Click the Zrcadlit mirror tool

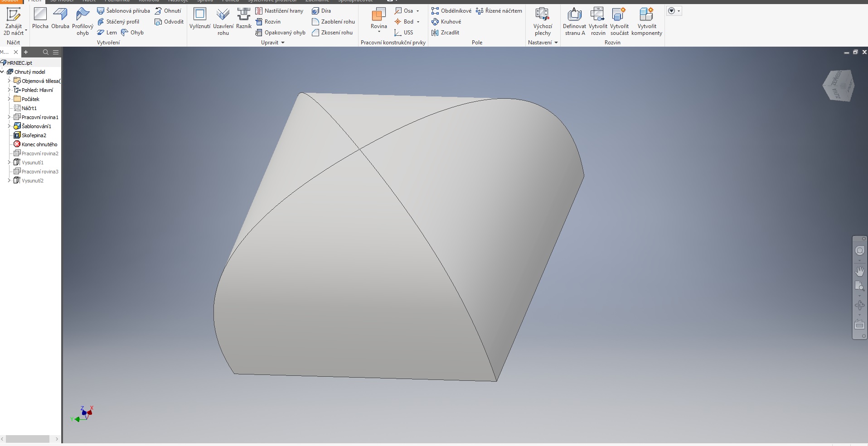point(445,33)
